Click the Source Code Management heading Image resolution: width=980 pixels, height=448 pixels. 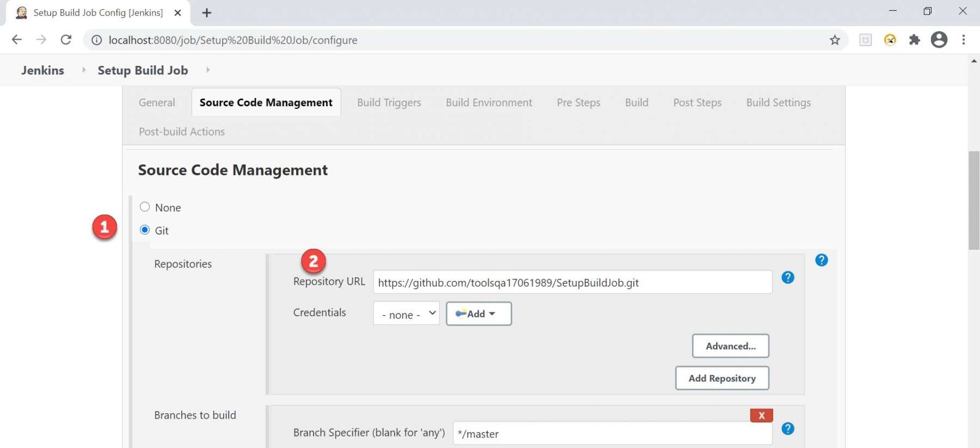click(x=233, y=170)
